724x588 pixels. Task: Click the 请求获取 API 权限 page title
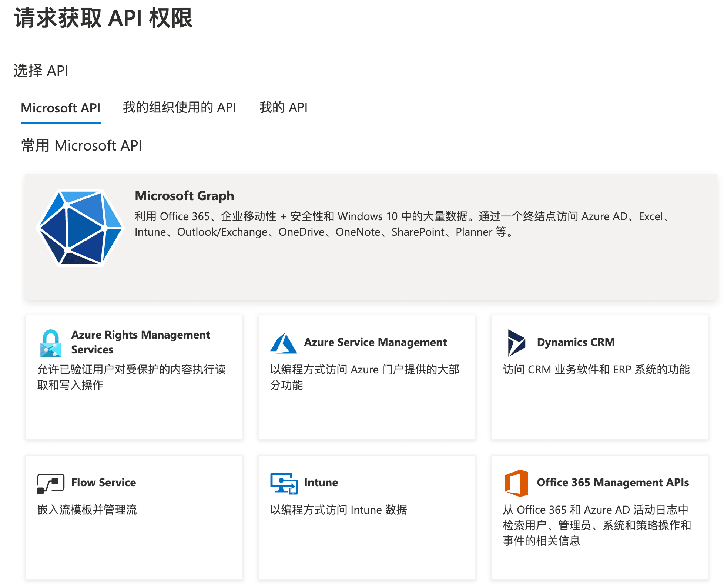click(103, 18)
